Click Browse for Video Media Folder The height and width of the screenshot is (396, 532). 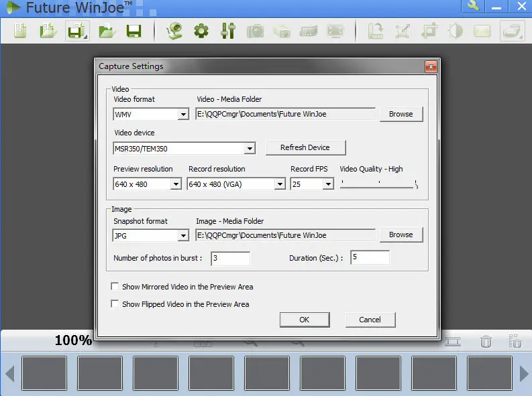point(401,114)
